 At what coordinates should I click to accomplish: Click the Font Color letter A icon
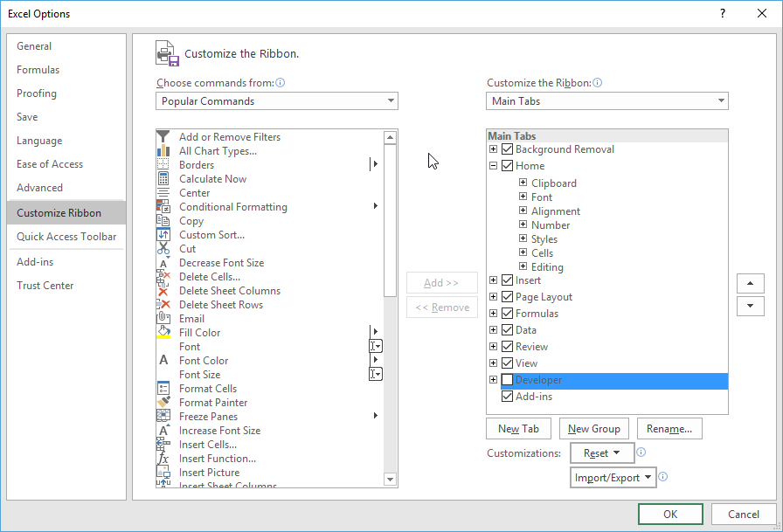163,360
